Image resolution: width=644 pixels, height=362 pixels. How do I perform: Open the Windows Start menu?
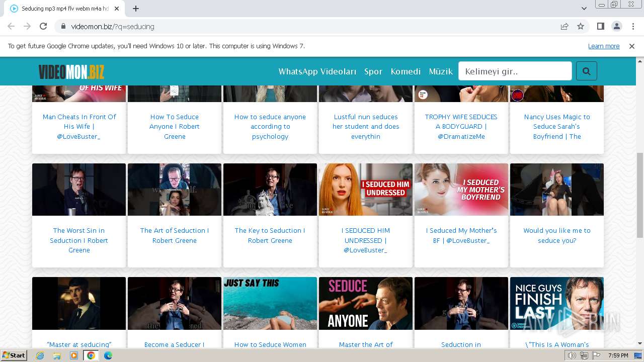14,355
